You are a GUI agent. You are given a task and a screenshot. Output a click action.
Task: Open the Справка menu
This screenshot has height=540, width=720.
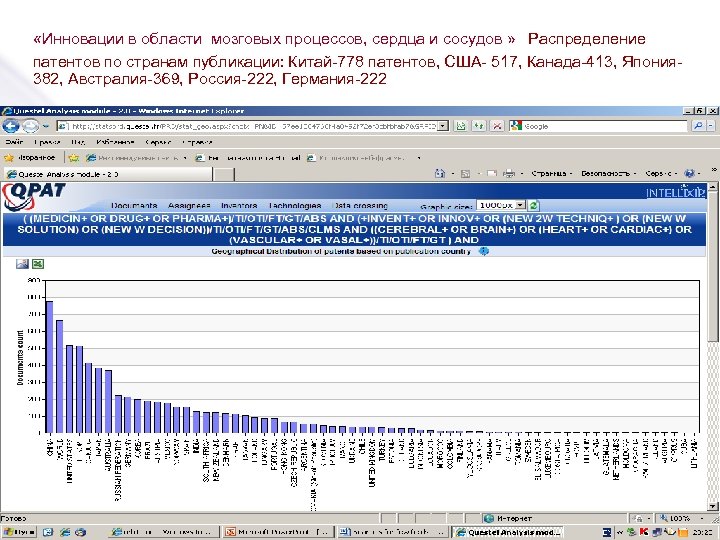(197, 142)
